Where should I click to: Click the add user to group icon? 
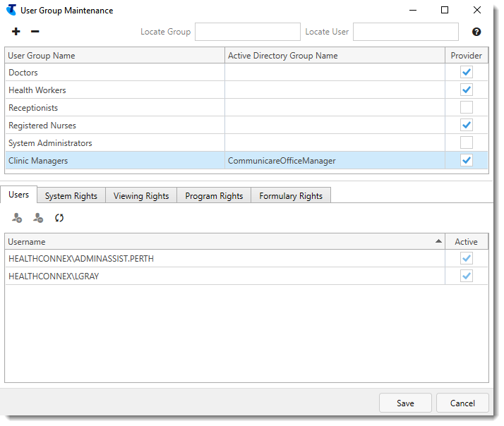tap(17, 218)
